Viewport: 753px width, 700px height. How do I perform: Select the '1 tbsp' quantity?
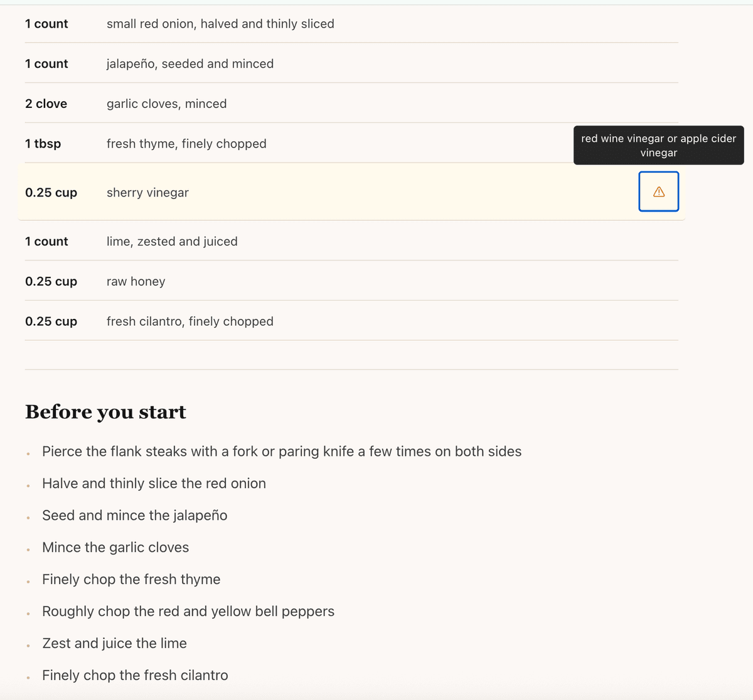click(43, 144)
